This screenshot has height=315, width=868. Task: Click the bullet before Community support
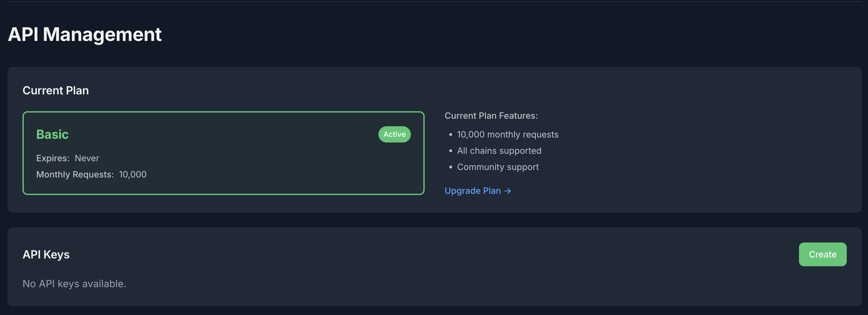[451, 167]
